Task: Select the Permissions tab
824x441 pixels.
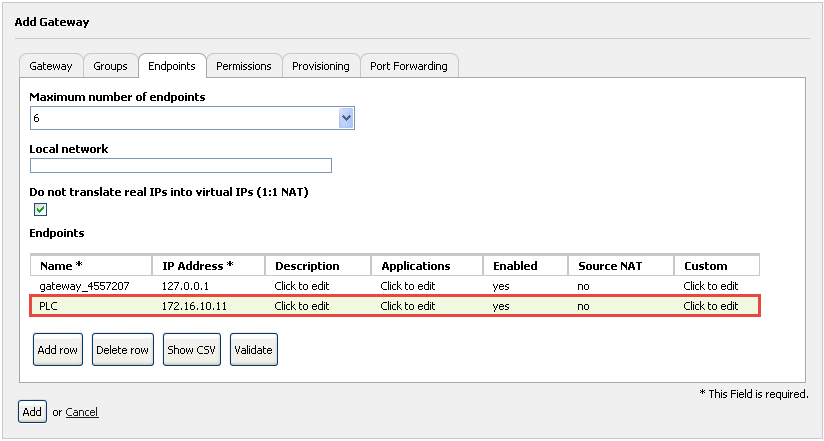Action: tap(244, 66)
